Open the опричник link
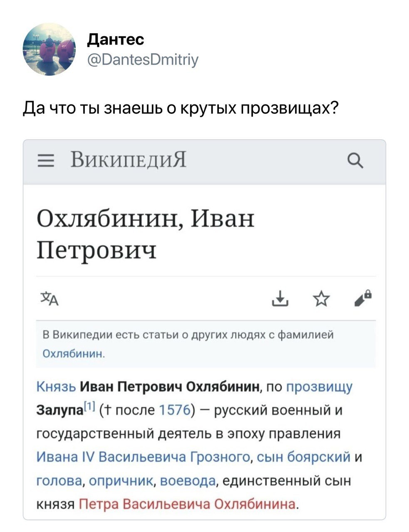Image resolution: width=409 pixels, height=532 pixels. [121, 481]
